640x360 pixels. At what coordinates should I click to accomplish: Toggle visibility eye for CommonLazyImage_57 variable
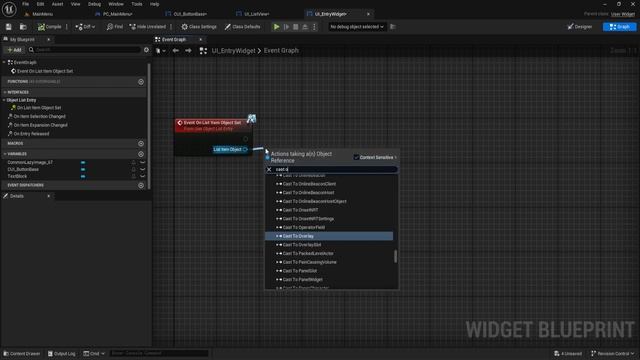(142, 162)
